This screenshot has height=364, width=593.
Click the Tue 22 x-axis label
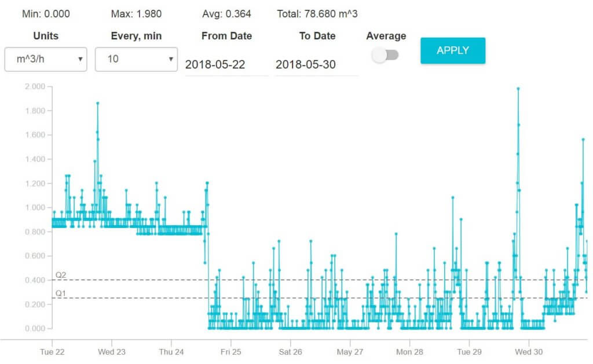click(x=52, y=351)
